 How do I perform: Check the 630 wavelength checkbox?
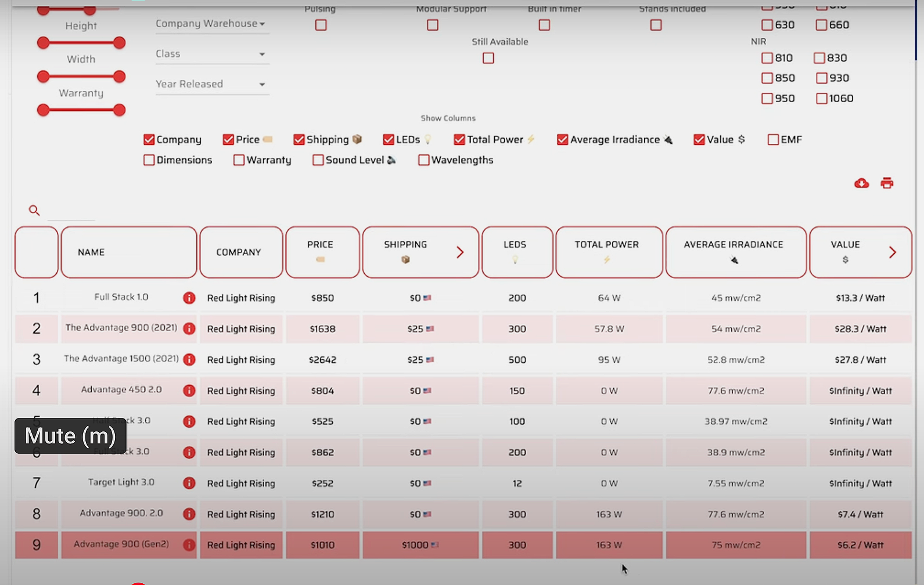(767, 25)
